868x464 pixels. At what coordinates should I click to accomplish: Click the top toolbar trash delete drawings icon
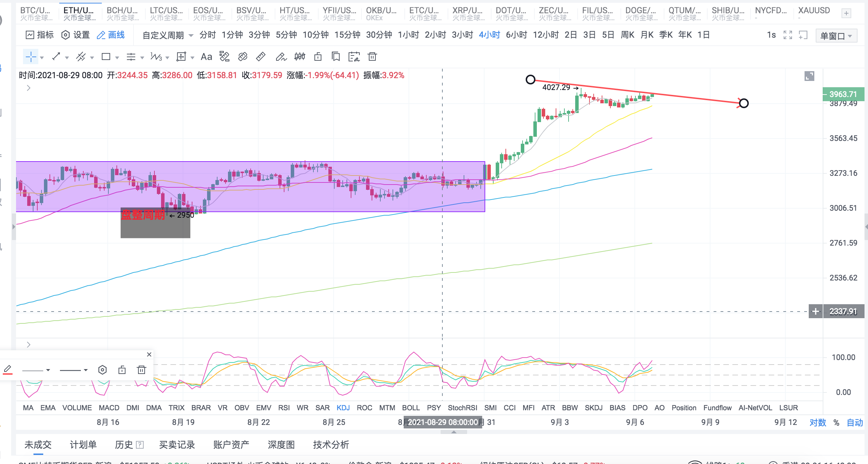[x=372, y=57]
